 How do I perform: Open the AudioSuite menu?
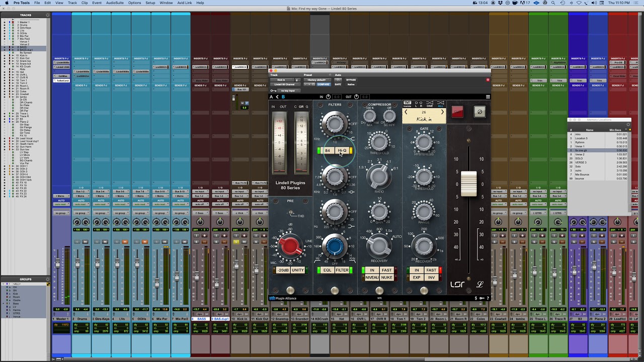(115, 3)
